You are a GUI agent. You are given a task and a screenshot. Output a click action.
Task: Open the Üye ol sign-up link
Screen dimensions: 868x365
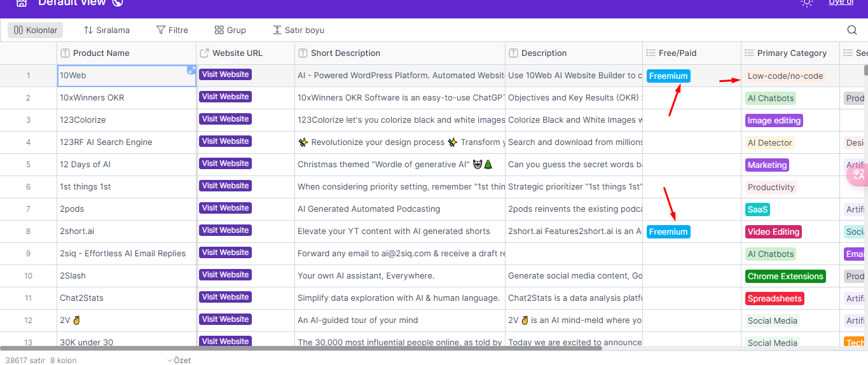841,3
